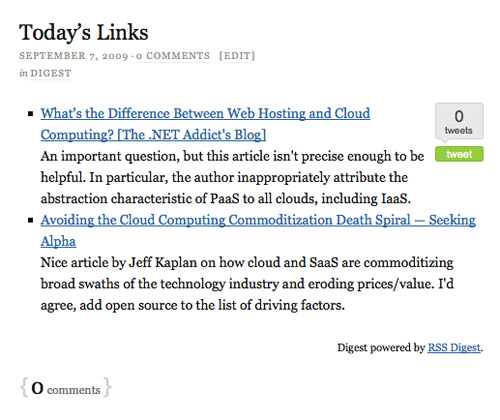500x420 pixels.
Task: Click the opening curly brace beside comments
Action: click(x=24, y=388)
